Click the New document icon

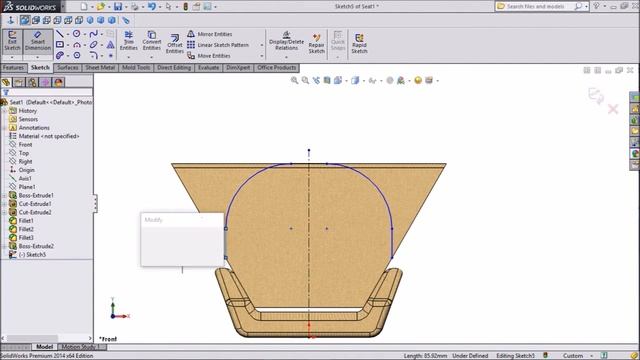tap(84, 7)
